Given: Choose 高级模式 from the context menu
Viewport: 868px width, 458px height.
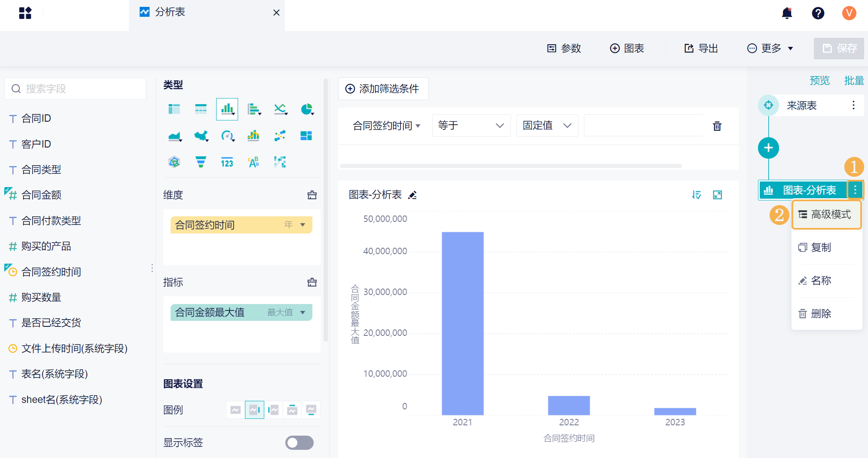Looking at the screenshot, I should tap(826, 215).
